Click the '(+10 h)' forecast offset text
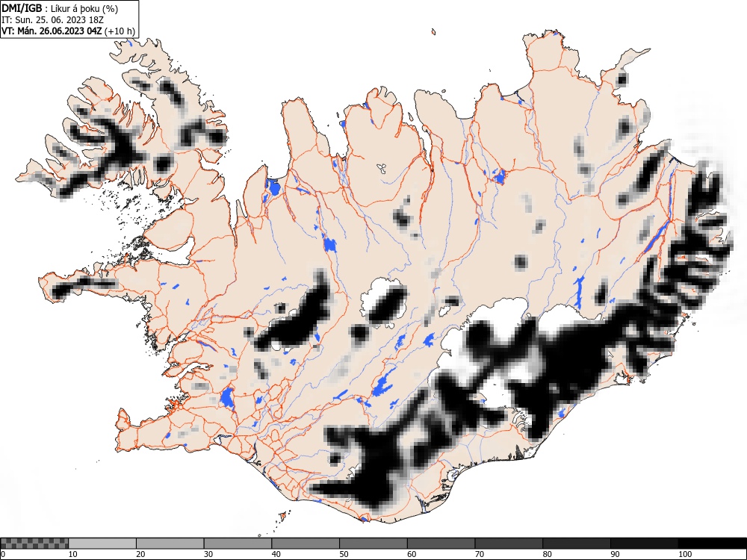 [x=120, y=31]
